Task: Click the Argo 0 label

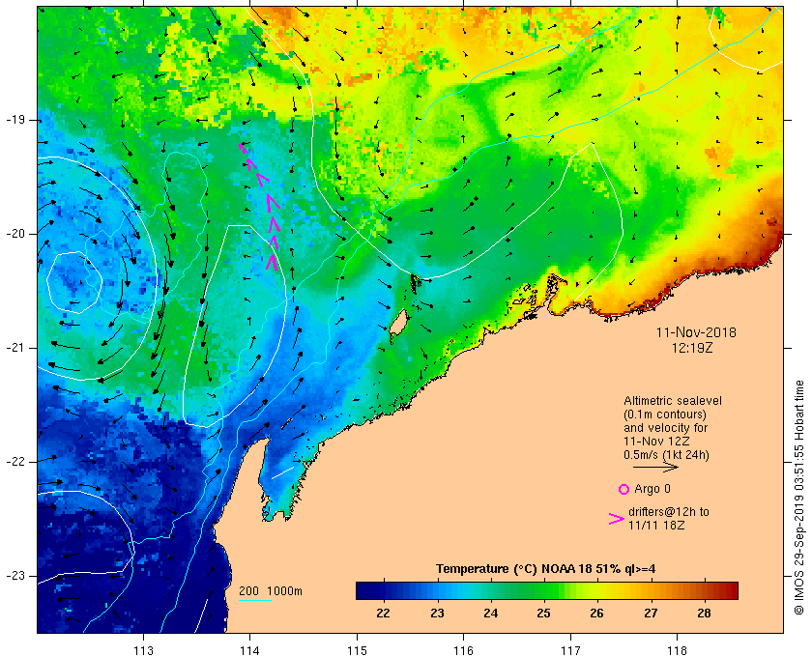Action: pos(652,489)
